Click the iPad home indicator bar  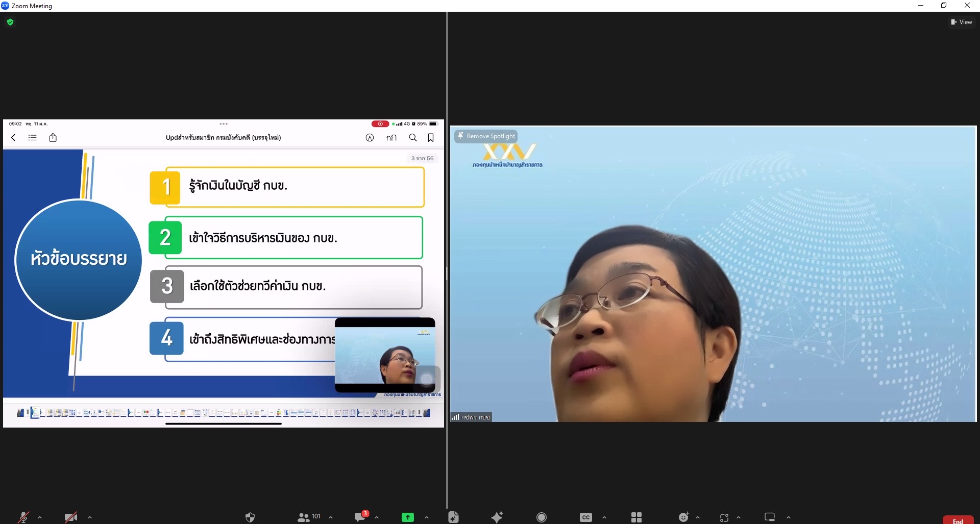(x=224, y=423)
